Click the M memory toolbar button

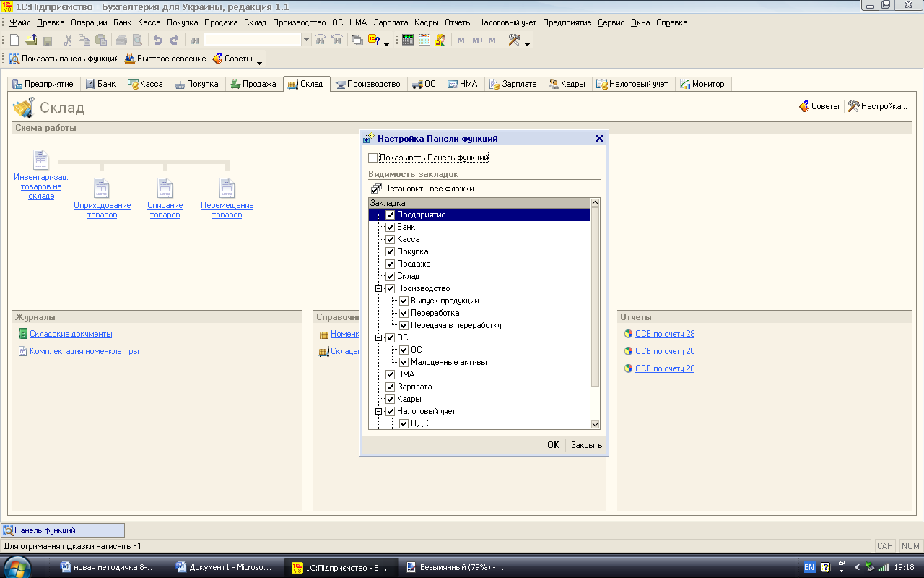pyautogui.click(x=461, y=40)
